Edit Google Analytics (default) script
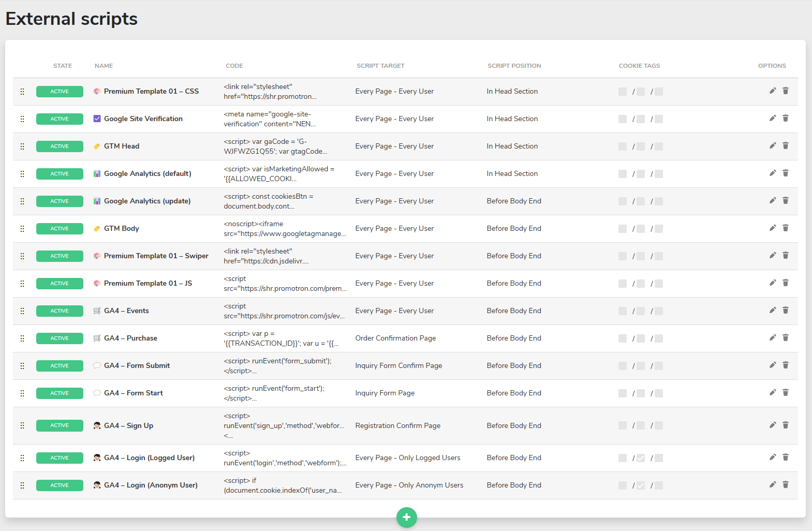The width and height of the screenshot is (812, 531). (x=773, y=173)
